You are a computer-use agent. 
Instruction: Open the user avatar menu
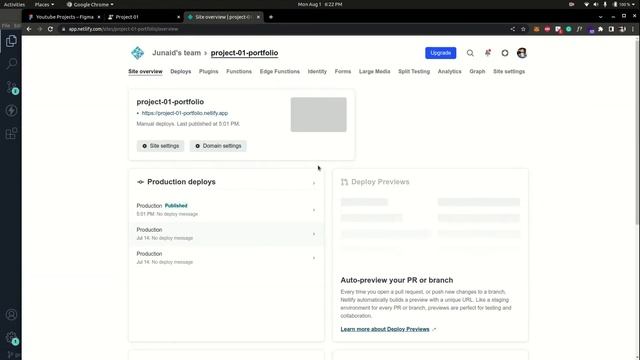point(522,53)
